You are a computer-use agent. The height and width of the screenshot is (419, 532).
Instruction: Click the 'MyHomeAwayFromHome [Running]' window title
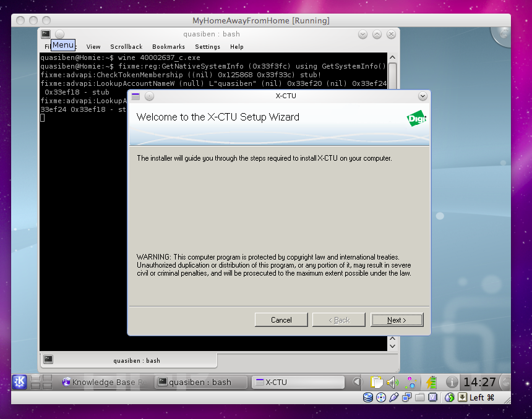point(261,20)
